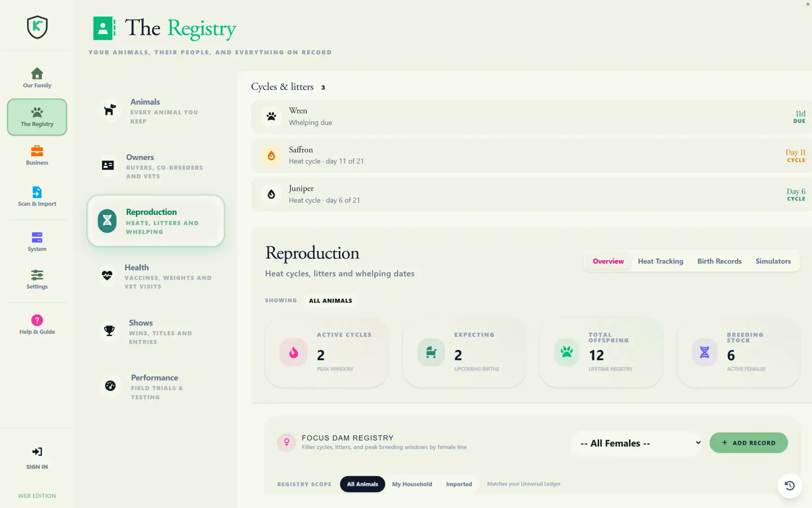Image resolution: width=812 pixels, height=508 pixels.
Task: Click the Expecting stroller icon
Action: [x=431, y=353]
